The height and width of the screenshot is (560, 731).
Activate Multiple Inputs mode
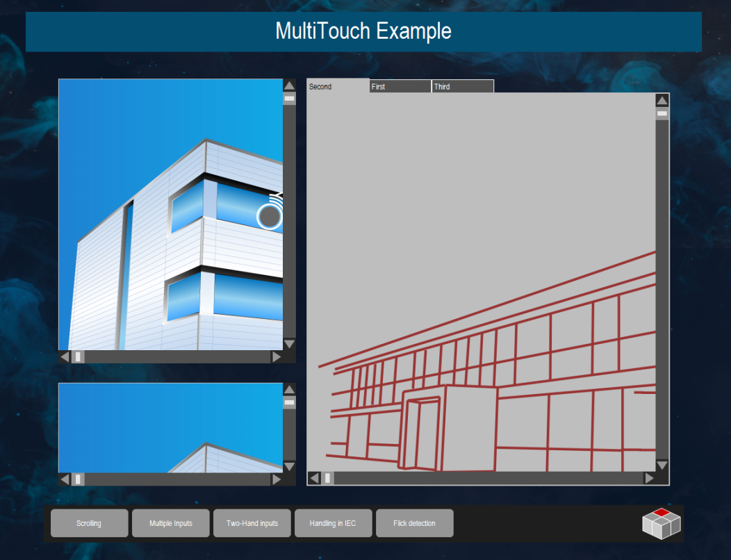pos(170,522)
